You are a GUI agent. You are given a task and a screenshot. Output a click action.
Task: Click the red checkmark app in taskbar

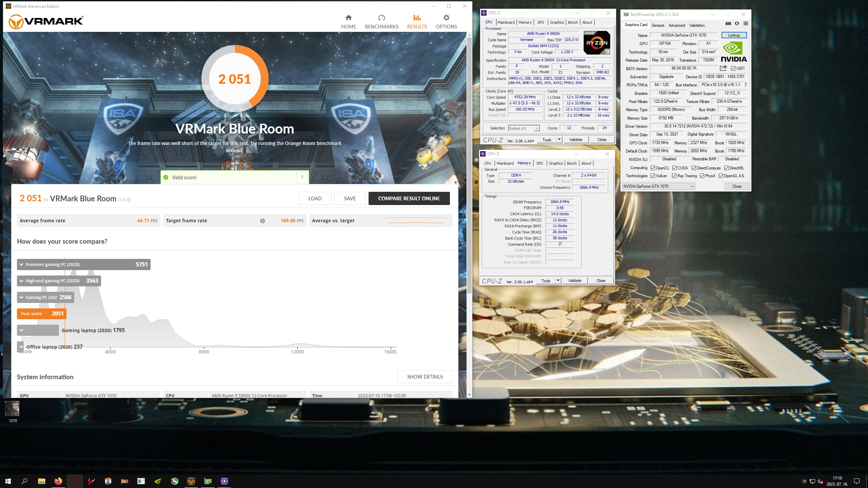tap(91, 481)
